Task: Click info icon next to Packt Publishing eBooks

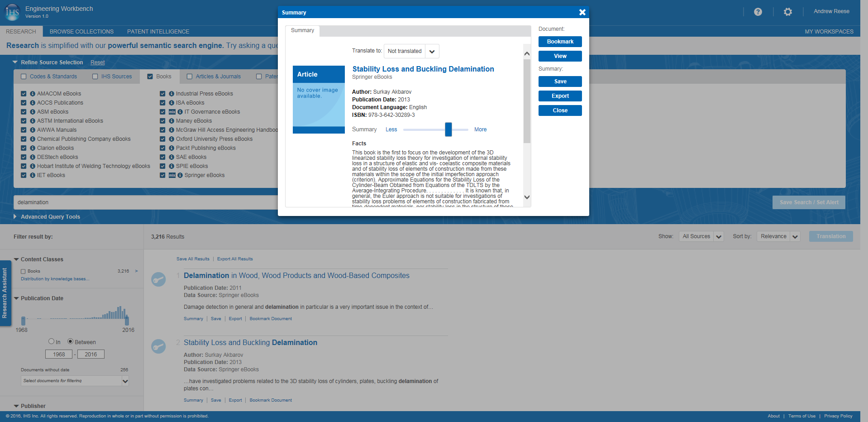Action: [x=172, y=148]
